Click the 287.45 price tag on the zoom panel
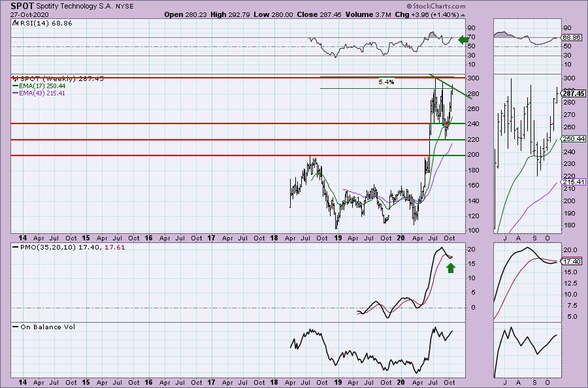The height and width of the screenshot is (388, 588). coord(574,93)
